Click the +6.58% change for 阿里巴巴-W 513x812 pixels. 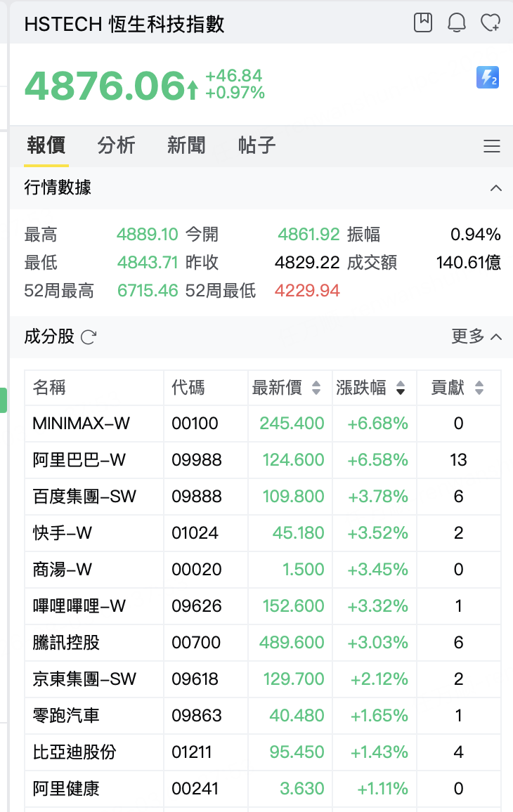click(378, 460)
